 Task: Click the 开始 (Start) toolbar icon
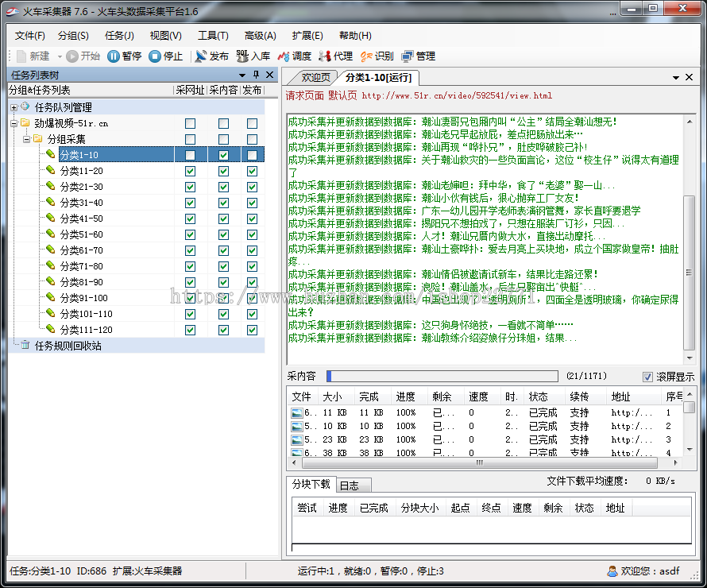[71, 56]
